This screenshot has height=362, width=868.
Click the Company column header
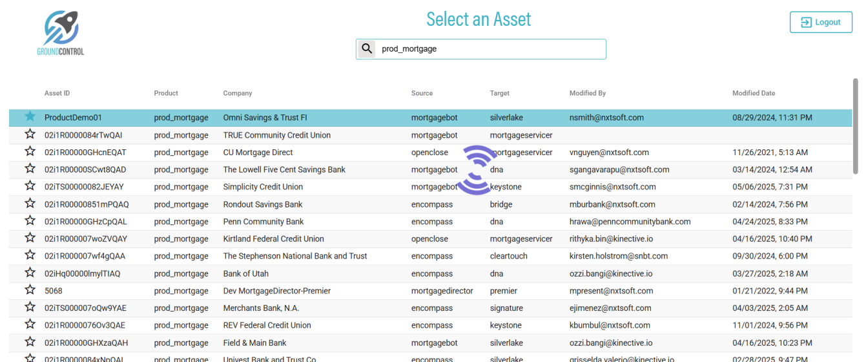238,93
